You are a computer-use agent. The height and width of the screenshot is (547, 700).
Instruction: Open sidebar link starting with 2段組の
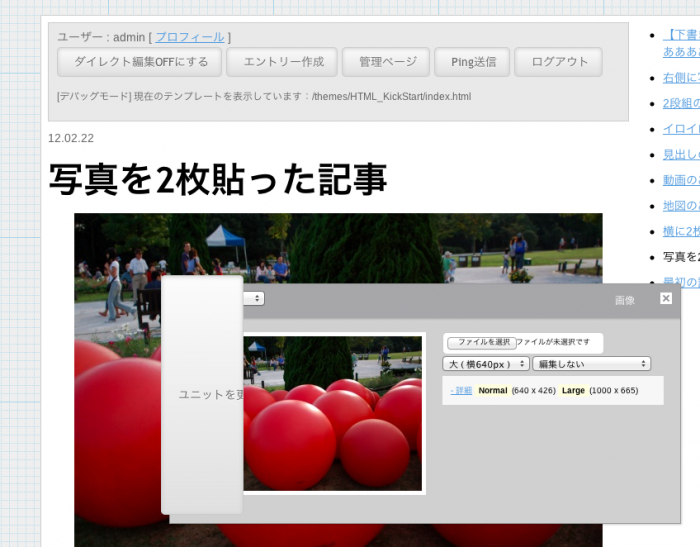(681, 104)
